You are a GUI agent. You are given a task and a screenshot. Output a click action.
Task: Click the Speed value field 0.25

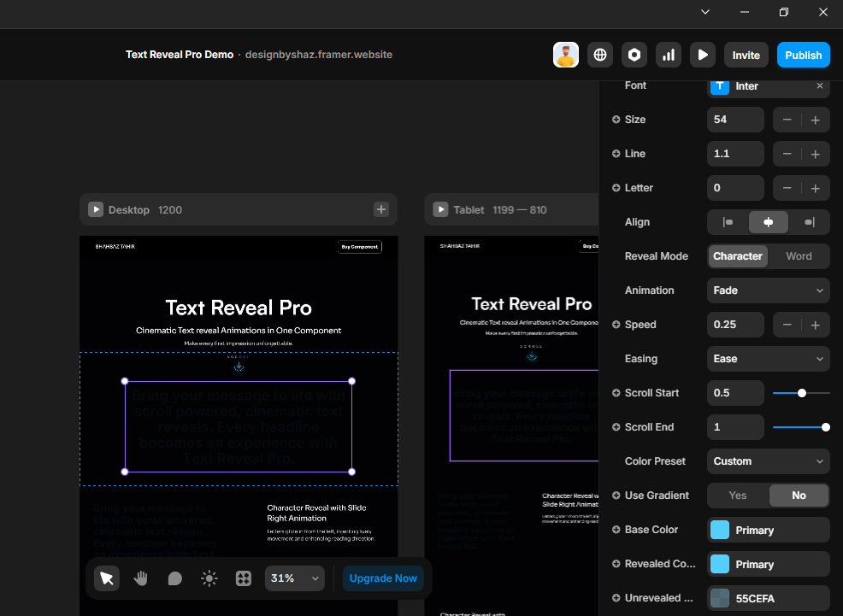coord(735,325)
